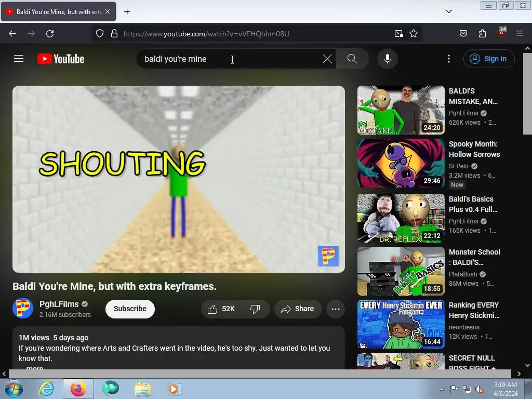Click the PghLFilms watermark on video

328,256
